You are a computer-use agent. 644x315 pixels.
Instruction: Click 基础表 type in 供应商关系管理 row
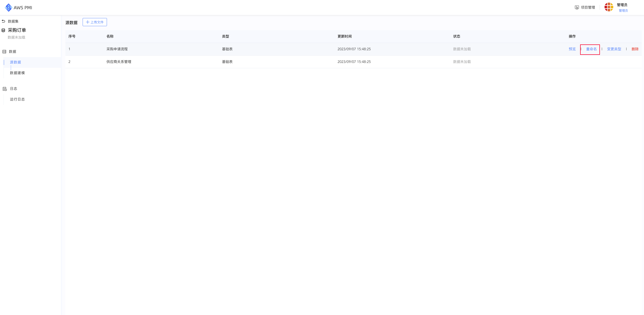pos(227,62)
